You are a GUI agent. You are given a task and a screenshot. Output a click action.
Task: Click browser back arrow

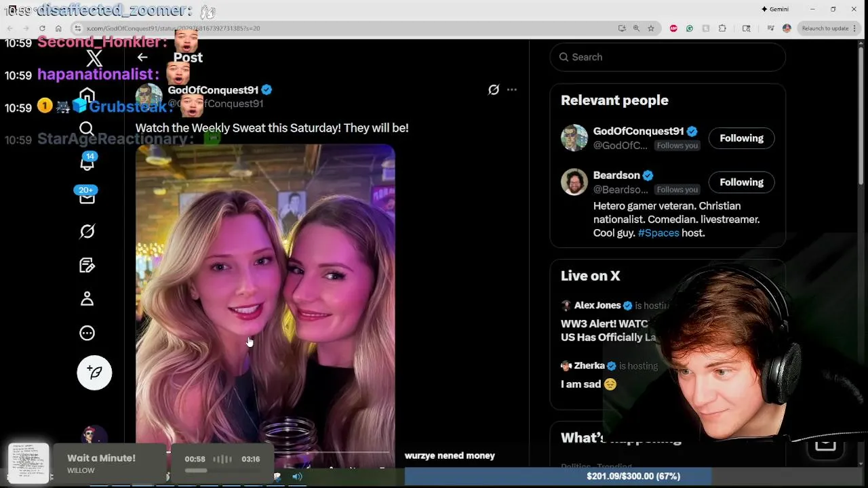(x=10, y=28)
